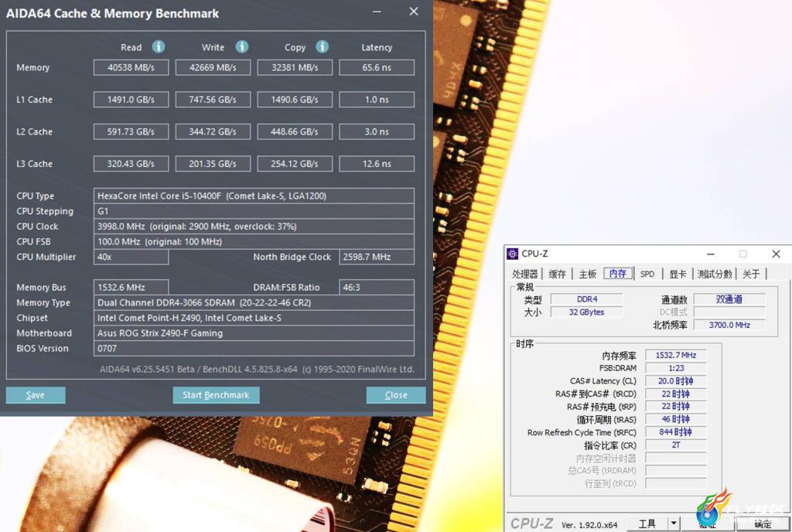
Task: Click the Start Benchmark button
Action: [x=217, y=394]
